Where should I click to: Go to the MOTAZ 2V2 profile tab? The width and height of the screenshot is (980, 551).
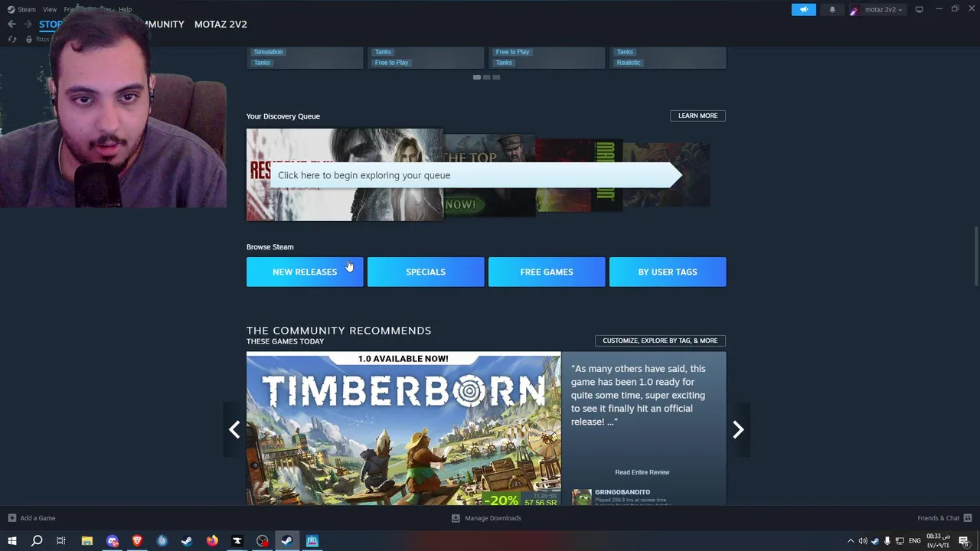pyautogui.click(x=220, y=24)
